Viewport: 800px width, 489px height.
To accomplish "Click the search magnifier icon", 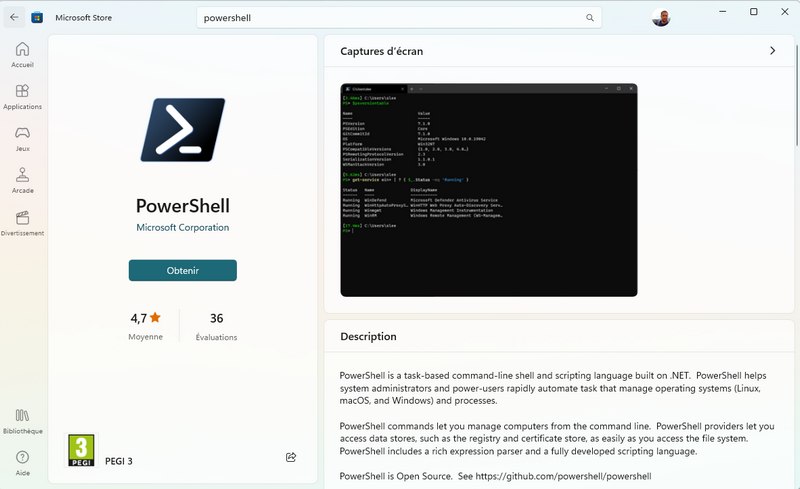I will [590, 18].
